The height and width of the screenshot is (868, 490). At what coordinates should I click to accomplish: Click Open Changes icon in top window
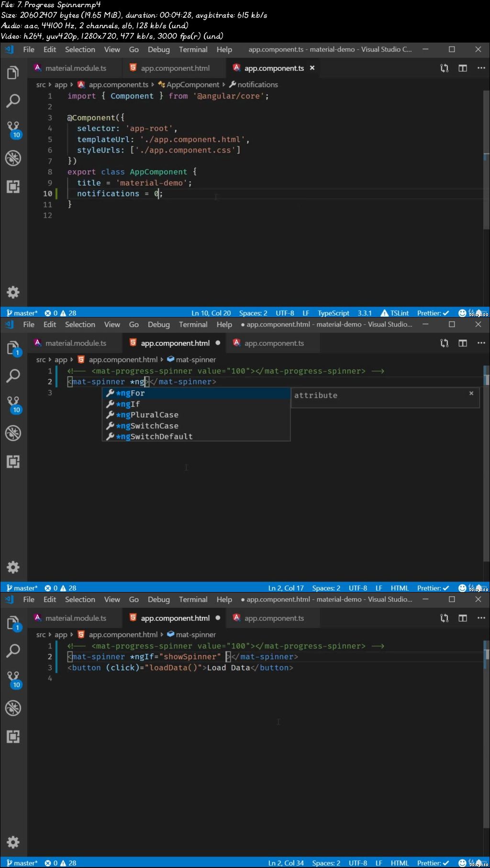[445, 68]
